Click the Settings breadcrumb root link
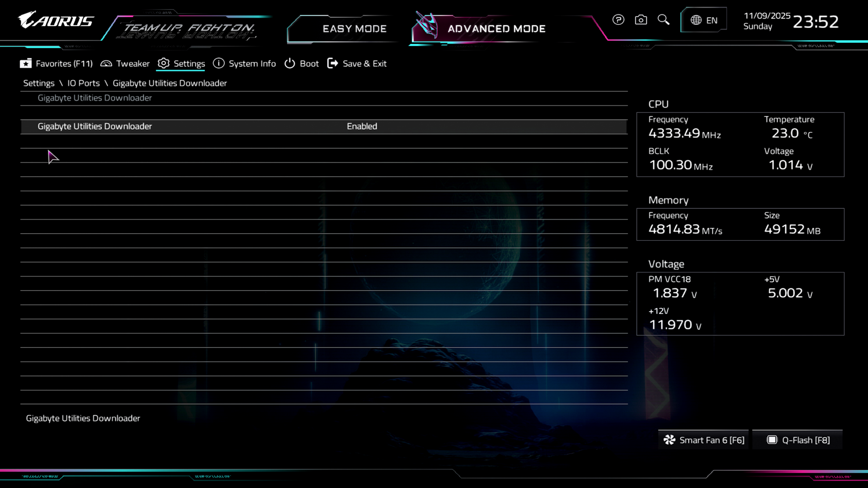 39,83
